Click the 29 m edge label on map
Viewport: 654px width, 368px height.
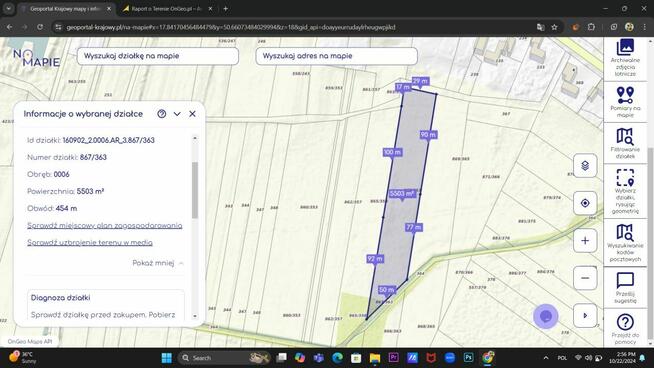[x=420, y=81]
